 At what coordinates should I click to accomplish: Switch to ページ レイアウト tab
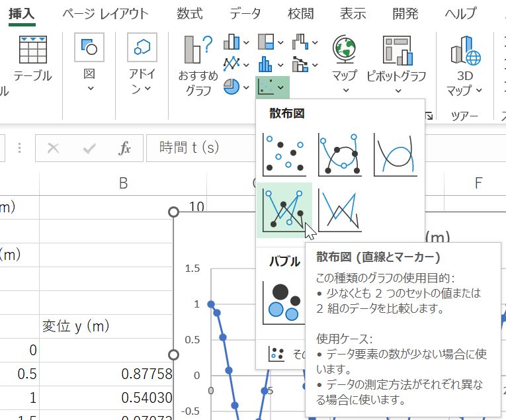point(105,14)
